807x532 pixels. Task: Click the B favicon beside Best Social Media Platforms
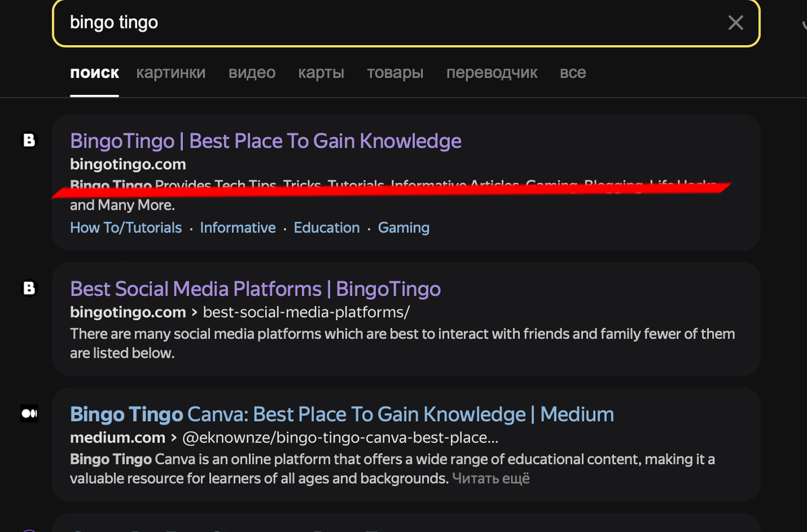29,289
